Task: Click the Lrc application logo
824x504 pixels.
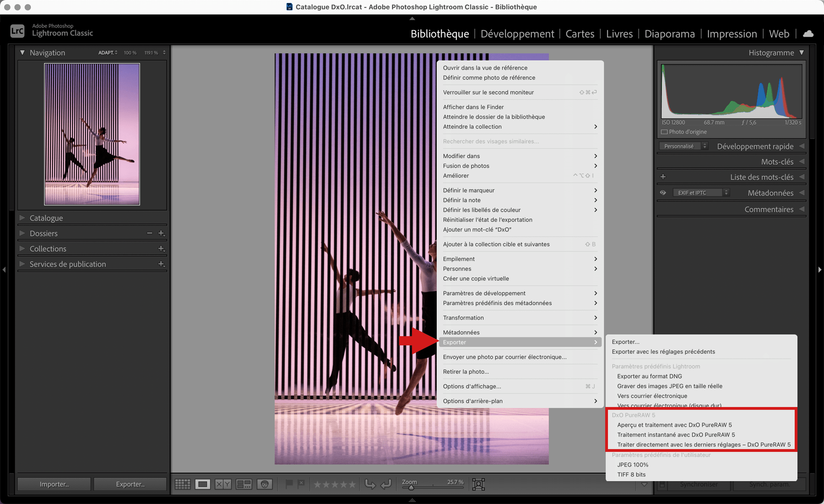Action: 17,31
